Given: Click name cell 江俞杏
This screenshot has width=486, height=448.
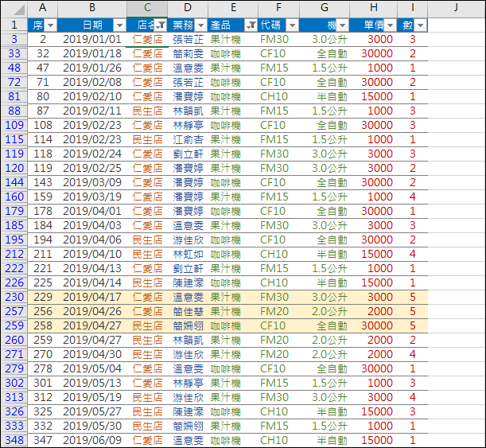Looking at the screenshot, I should click(x=188, y=139).
